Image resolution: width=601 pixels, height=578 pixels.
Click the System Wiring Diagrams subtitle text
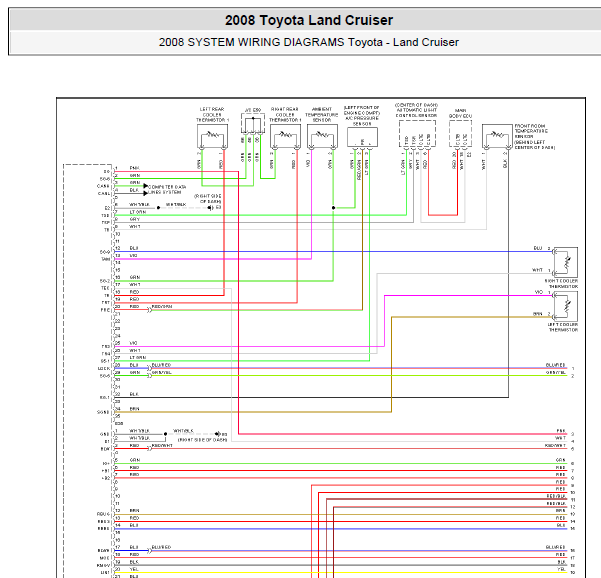309,42
